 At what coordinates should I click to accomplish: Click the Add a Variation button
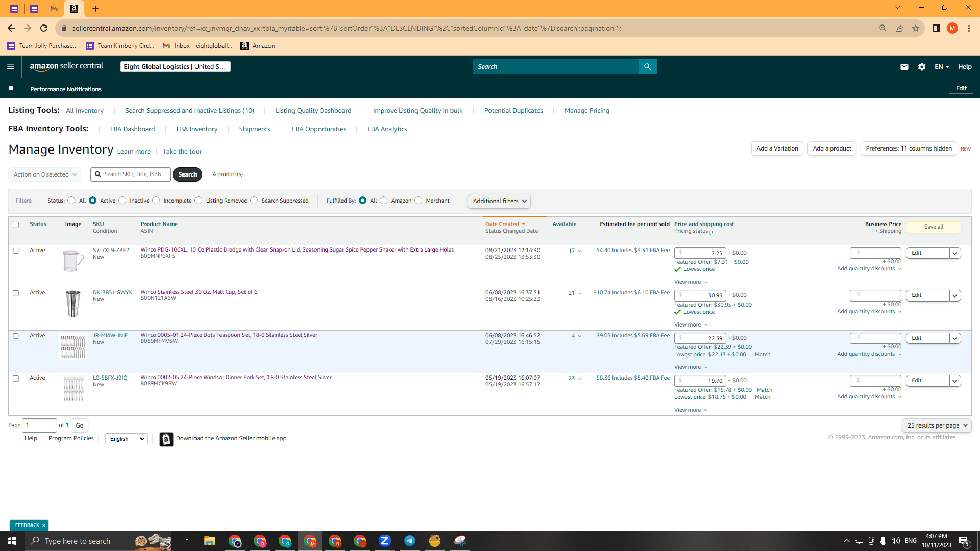click(777, 148)
